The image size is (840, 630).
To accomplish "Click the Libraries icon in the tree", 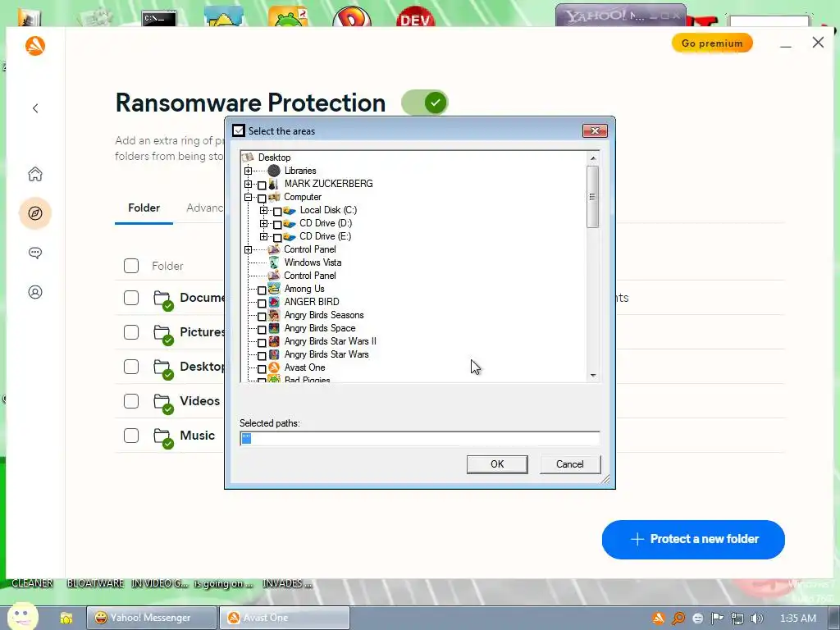I will (274, 171).
